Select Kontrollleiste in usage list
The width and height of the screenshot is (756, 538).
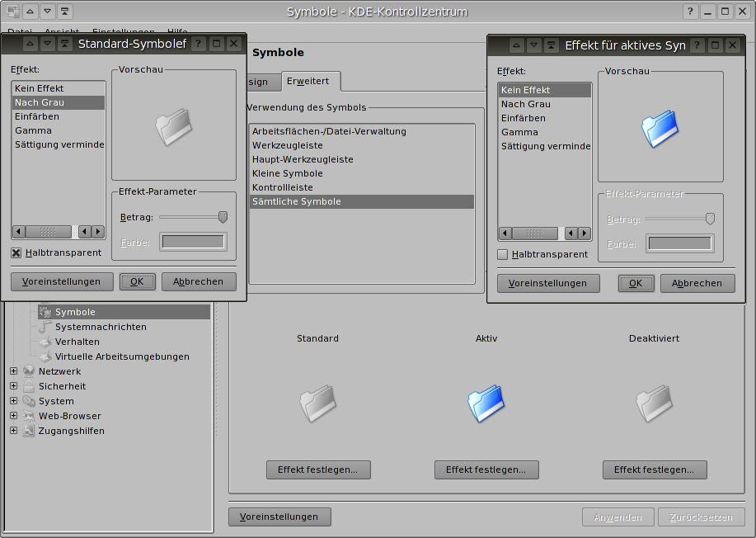[362, 187]
